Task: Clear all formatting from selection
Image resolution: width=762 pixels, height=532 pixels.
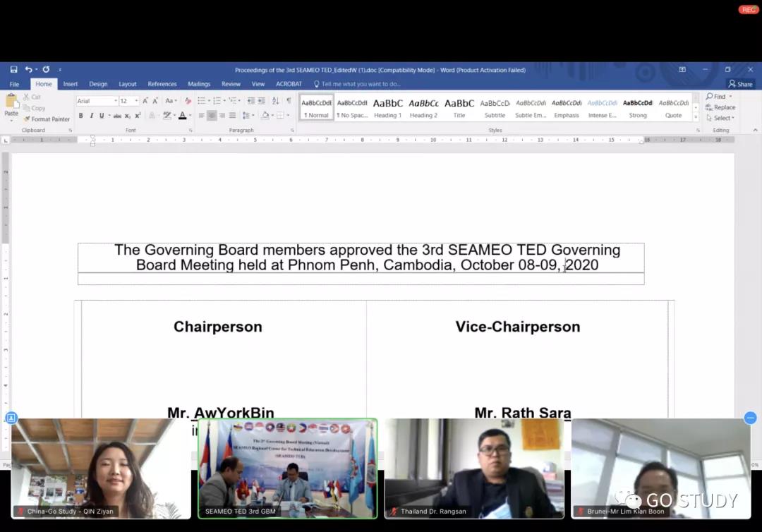Action: [188, 101]
